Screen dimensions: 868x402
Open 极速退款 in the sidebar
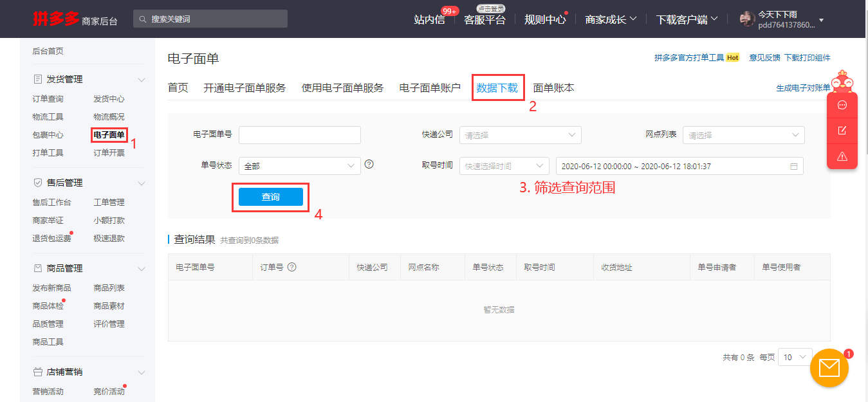109,239
